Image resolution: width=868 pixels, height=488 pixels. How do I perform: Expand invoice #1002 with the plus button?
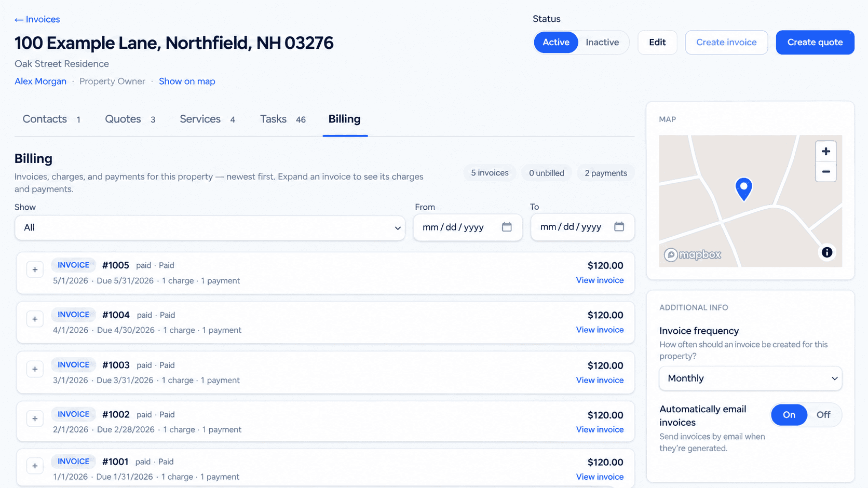point(35,418)
